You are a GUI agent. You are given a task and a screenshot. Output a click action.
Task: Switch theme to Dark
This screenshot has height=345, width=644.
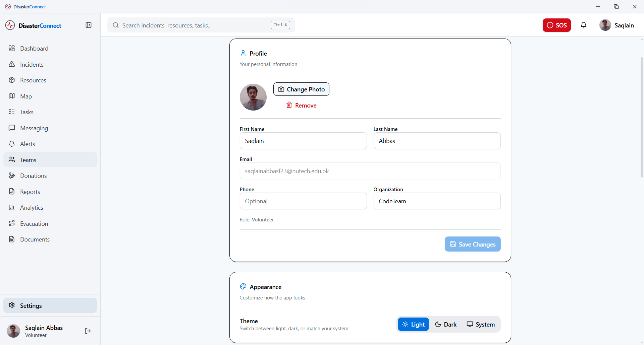446,324
